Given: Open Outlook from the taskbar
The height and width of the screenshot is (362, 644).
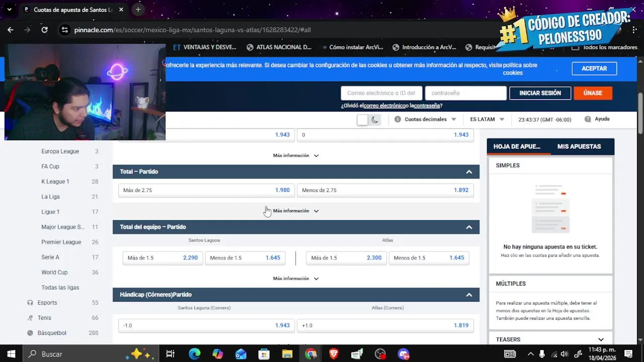Looking at the screenshot, I should 240,354.
